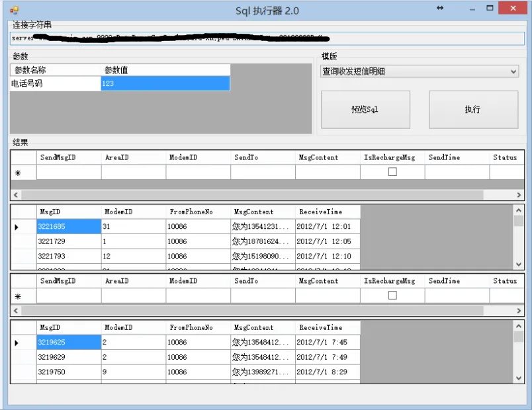Open the 模版 dropdown showing 查询收发短信明细
This screenshot has width=532, height=410.
pos(420,71)
